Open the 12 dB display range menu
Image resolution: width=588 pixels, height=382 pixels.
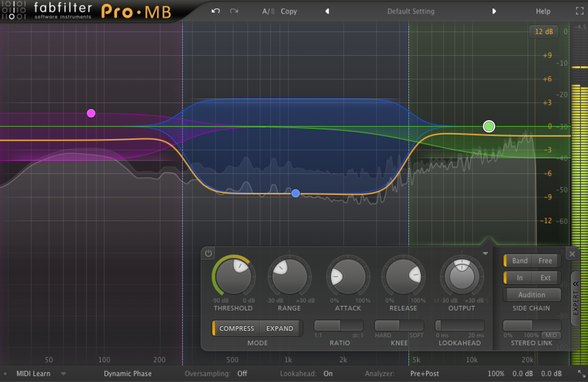click(544, 32)
